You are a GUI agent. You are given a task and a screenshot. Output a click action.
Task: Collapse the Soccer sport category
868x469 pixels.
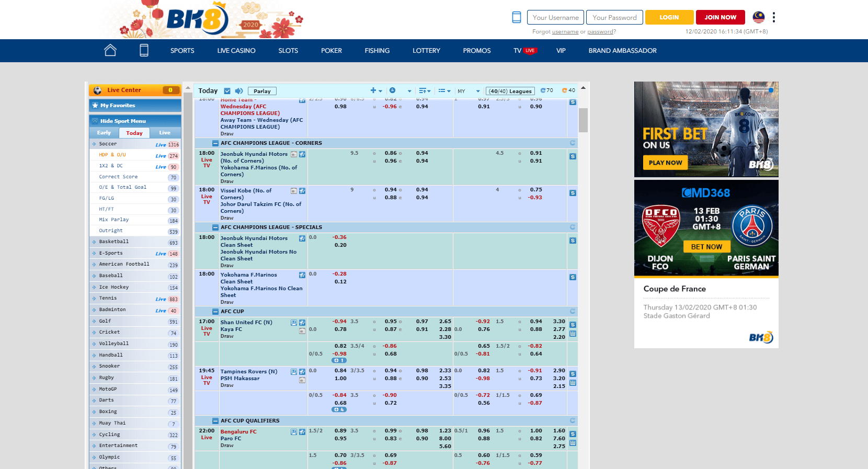[135, 144]
